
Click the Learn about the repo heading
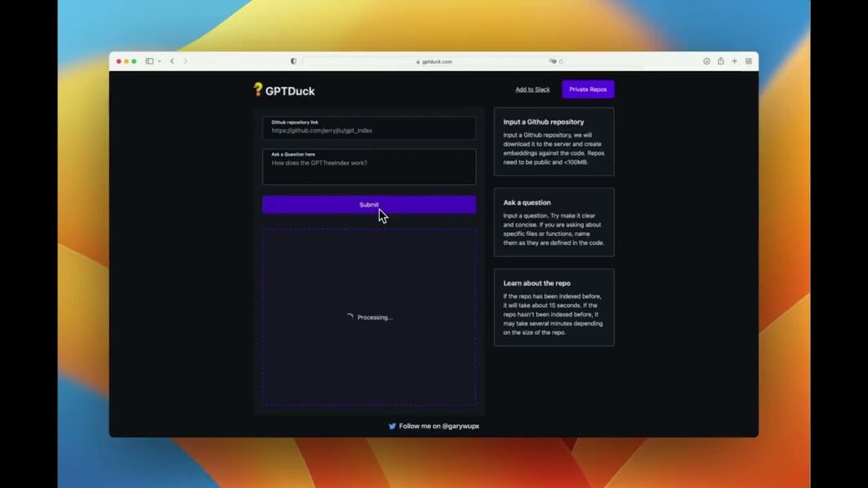coord(537,283)
